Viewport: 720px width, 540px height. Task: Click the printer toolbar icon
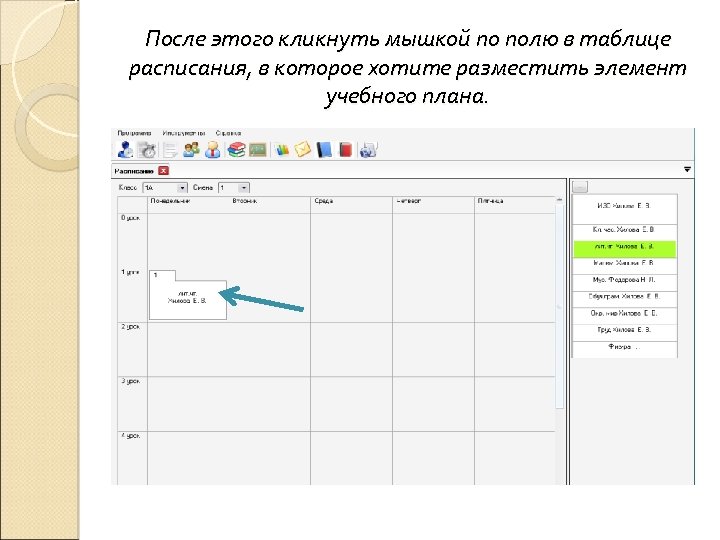[368, 150]
